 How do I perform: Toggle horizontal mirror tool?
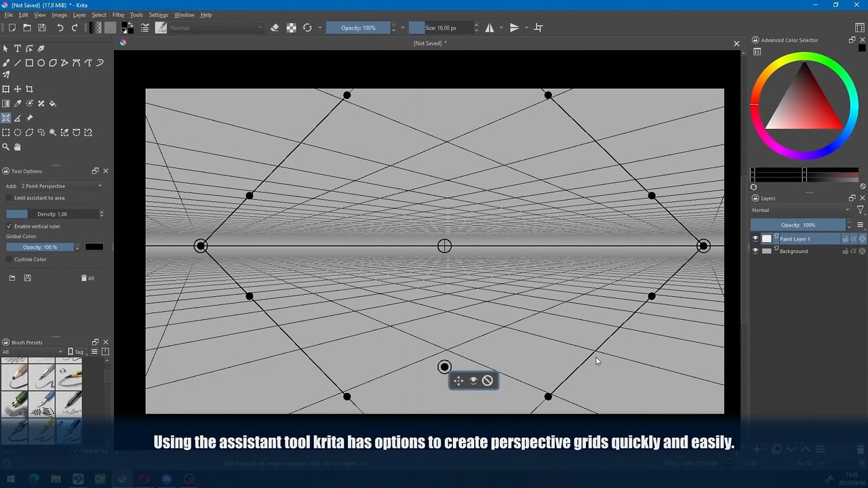point(490,28)
